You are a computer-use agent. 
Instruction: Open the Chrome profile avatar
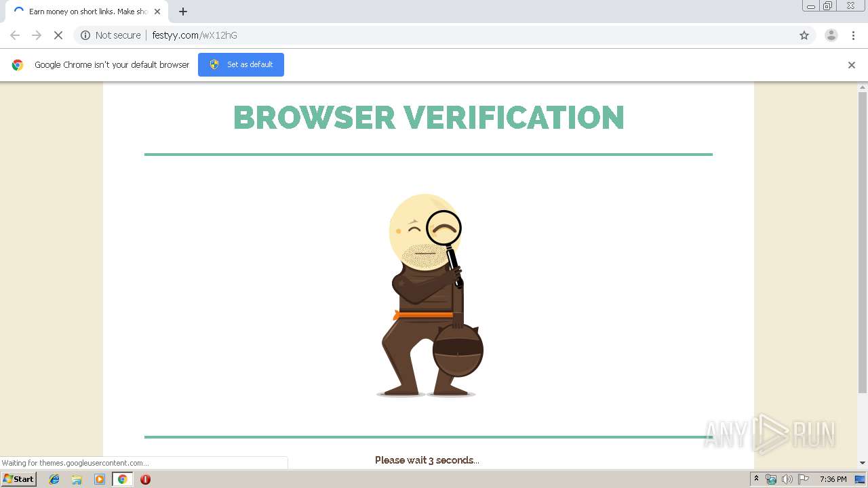point(831,35)
